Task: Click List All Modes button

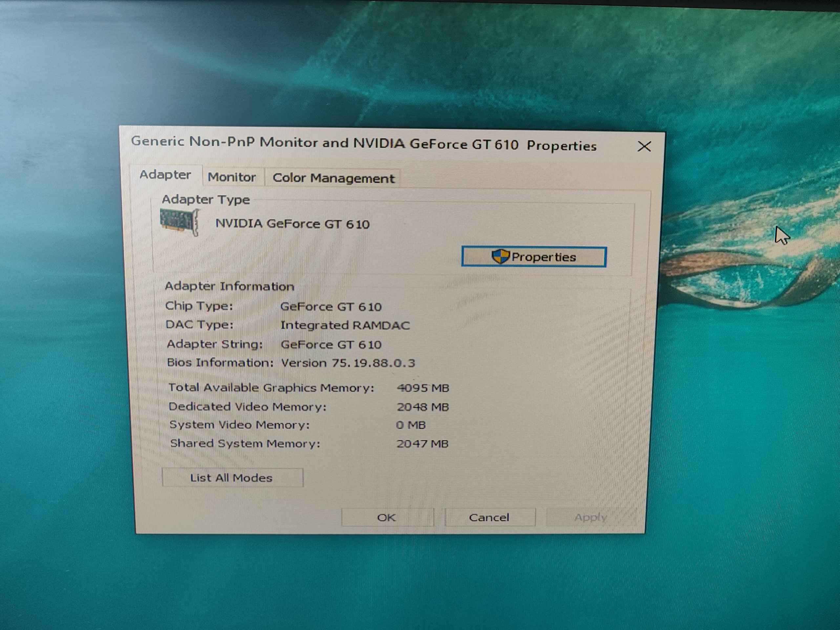Action: (232, 478)
